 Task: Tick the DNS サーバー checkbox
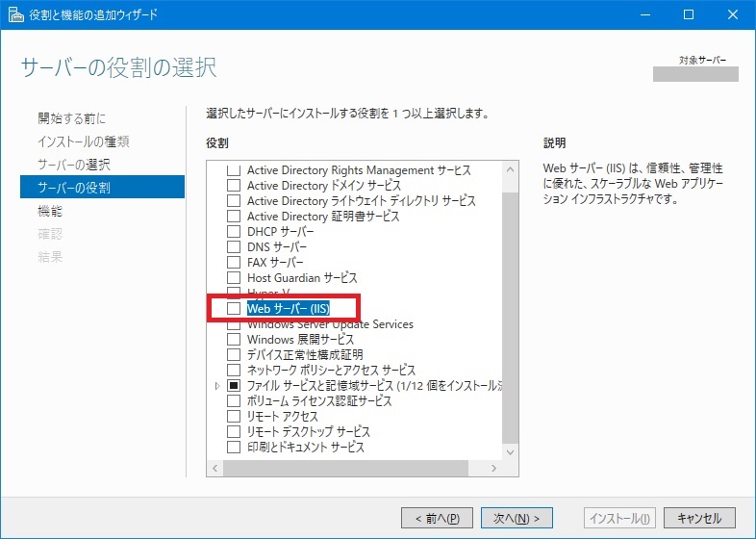233,247
